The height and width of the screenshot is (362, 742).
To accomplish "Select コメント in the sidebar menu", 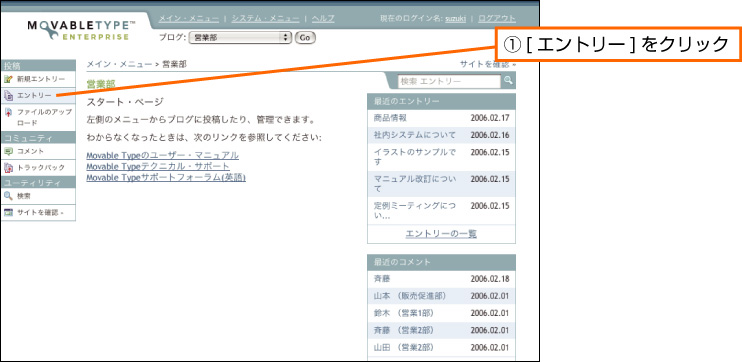I will [x=31, y=151].
